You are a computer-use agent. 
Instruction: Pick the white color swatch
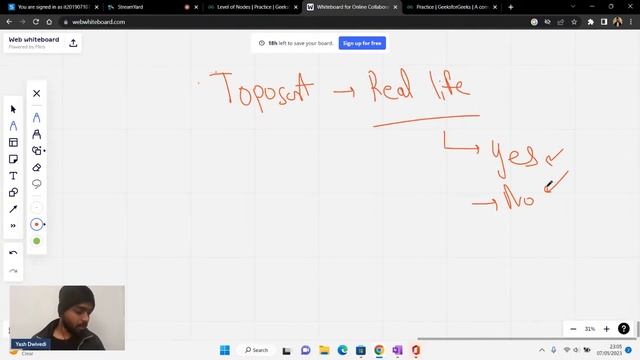36,208
